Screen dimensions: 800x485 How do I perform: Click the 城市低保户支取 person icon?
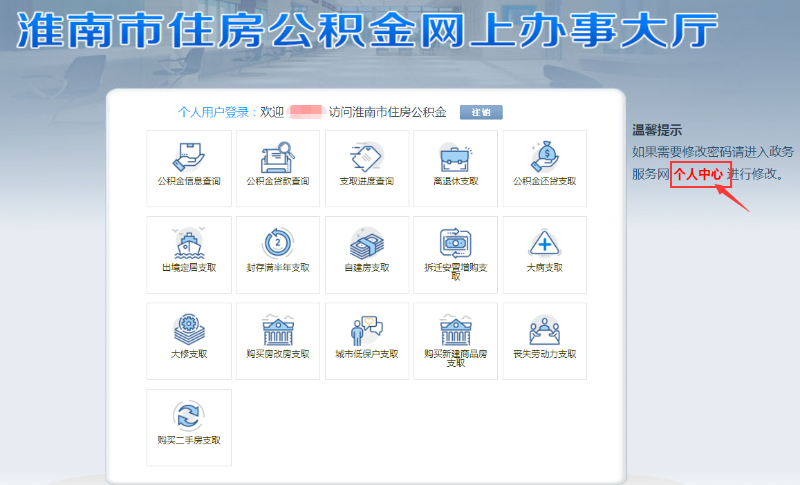point(366,330)
